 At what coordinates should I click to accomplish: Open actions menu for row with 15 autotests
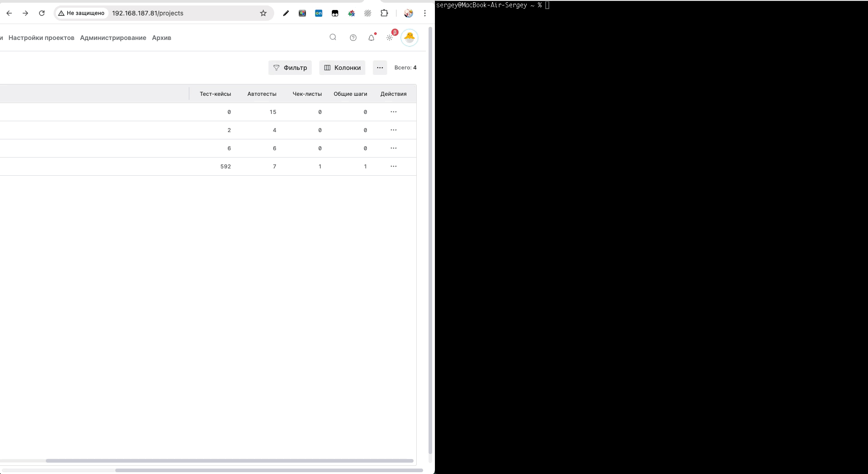click(x=394, y=112)
